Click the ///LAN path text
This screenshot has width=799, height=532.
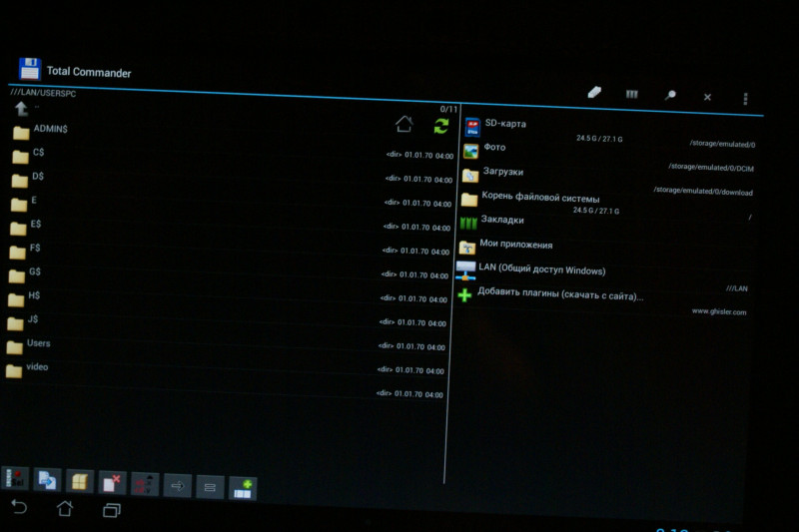click(737, 288)
